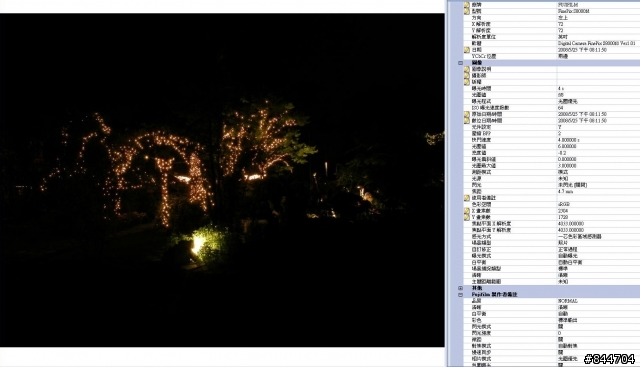The height and width of the screenshot is (367, 640).
Task: Select the 測距模式 row label
Action: coord(481,172)
